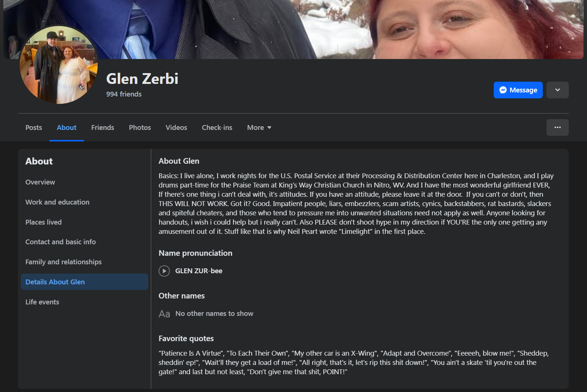Go to the Videos tab
Viewport: 587px width, 392px height.
pos(176,128)
